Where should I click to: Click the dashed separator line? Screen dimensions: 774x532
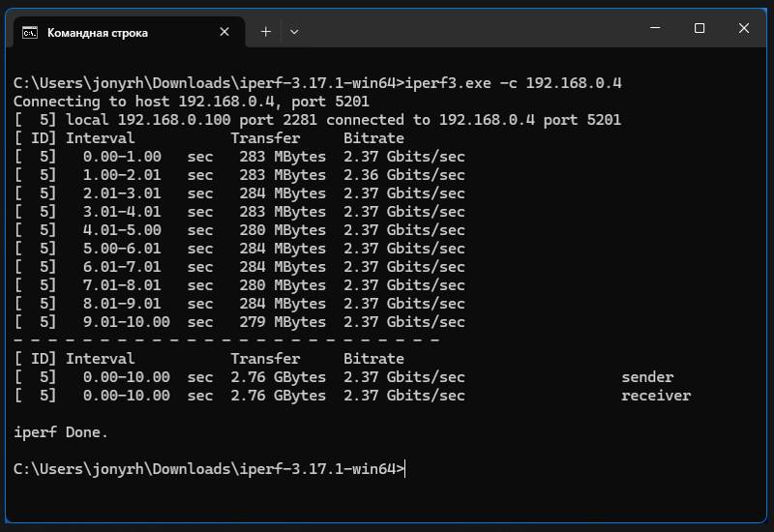tap(226, 340)
